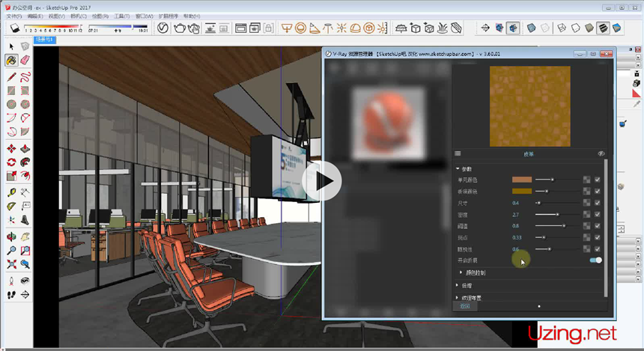This screenshot has height=351, width=644.
Task: Toggle the 开启折射 refraction switch
Action: pos(595,260)
